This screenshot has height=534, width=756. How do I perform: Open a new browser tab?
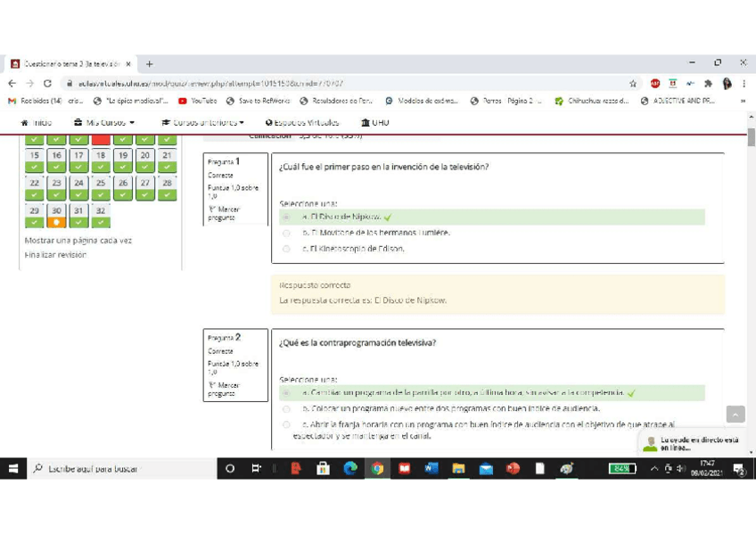point(150,64)
